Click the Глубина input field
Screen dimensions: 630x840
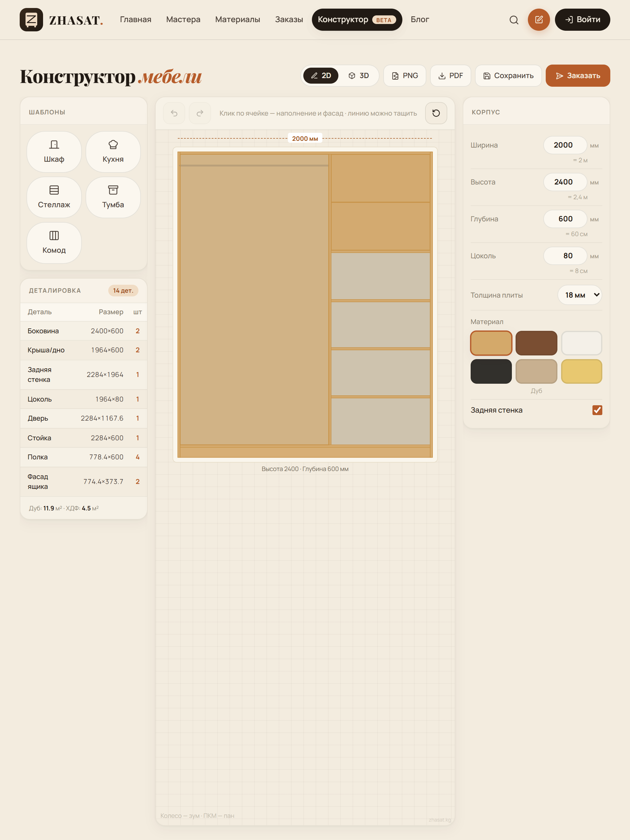click(565, 219)
